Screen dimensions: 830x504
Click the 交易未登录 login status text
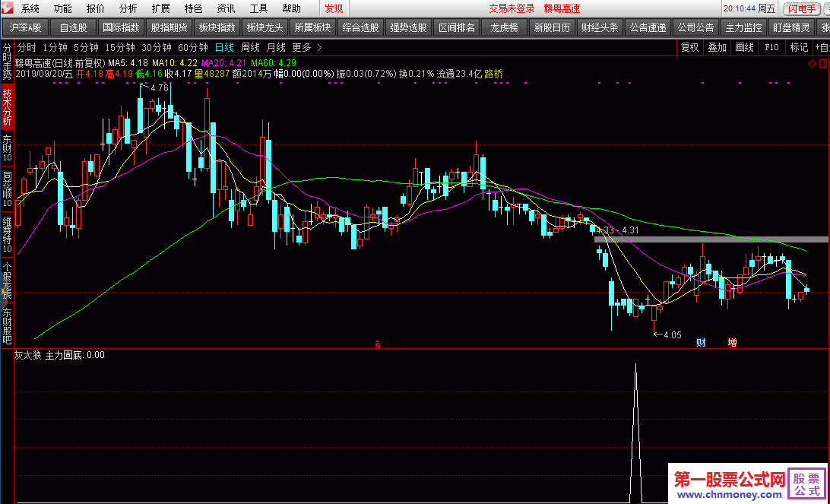pos(512,8)
